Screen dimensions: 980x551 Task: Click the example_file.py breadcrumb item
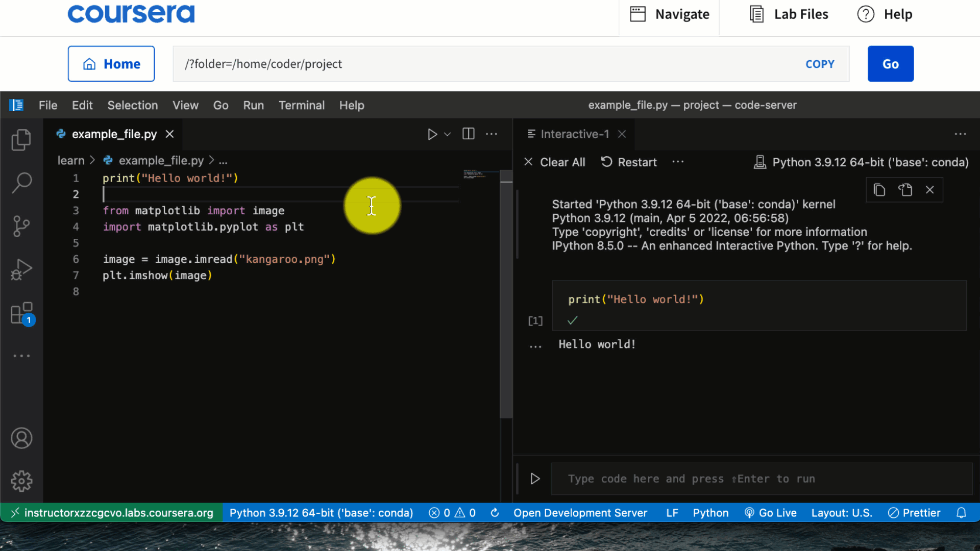point(153,160)
